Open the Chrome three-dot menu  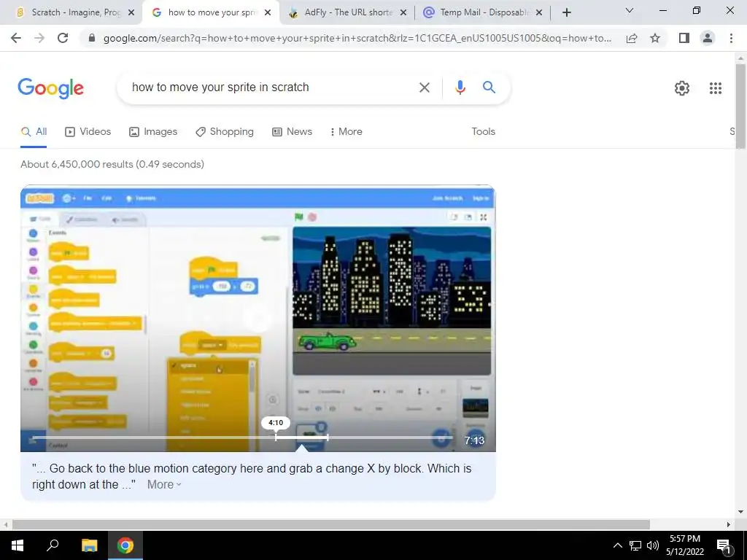[x=731, y=38]
